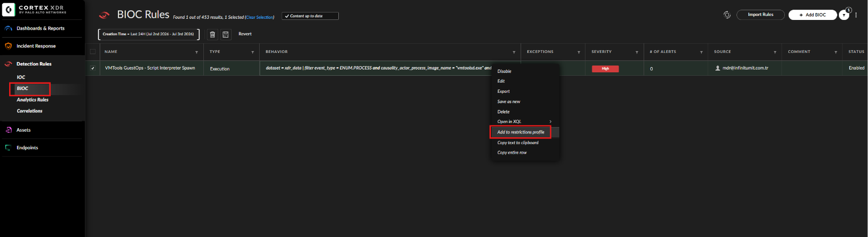Click the white round filter button
Screen dimensions: 868x237
click(x=844, y=15)
